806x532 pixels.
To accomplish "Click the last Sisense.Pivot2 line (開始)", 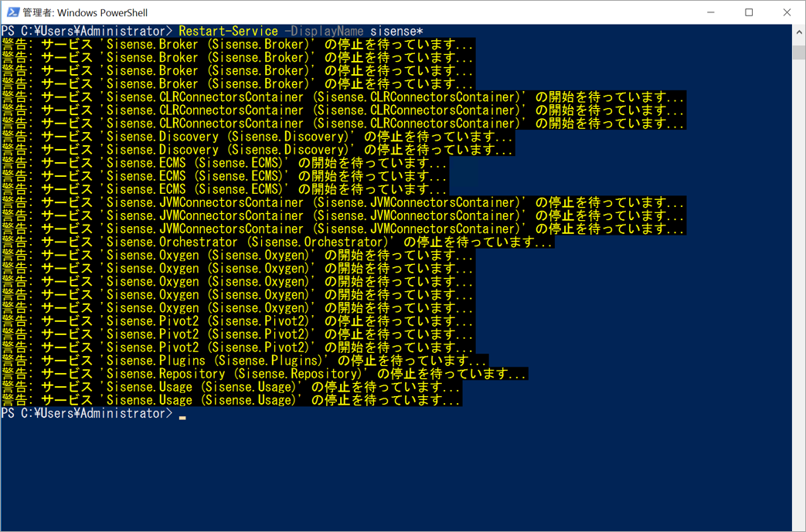I will coord(238,347).
